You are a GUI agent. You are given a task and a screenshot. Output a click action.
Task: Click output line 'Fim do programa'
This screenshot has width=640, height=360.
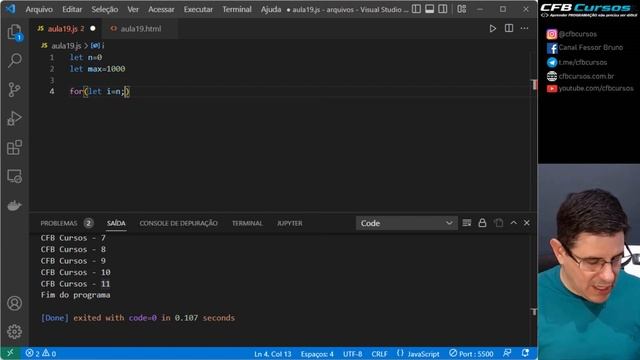point(76,295)
